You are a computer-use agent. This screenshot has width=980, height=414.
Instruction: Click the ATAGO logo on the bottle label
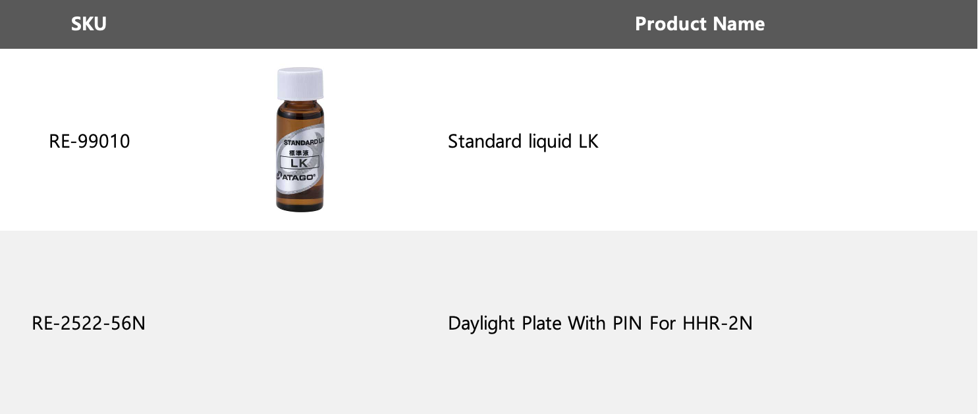tap(298, 176)
